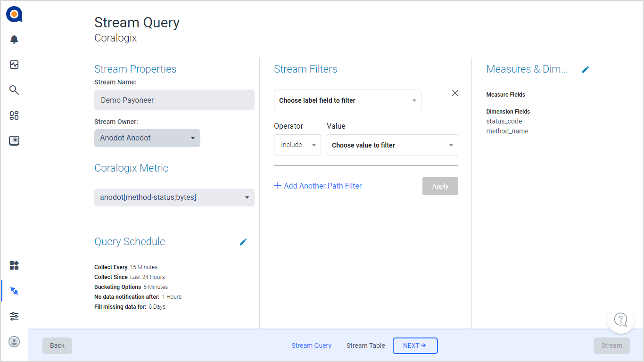644x362 pixels.
Task: Click the Query Schedule heading
Action: [x=130, y=242]
